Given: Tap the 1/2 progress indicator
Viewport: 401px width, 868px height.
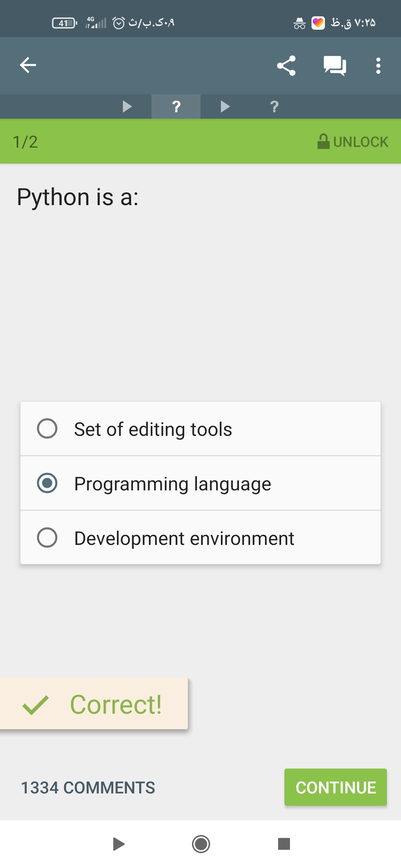Looking at the screenshot, I should 25,142.
